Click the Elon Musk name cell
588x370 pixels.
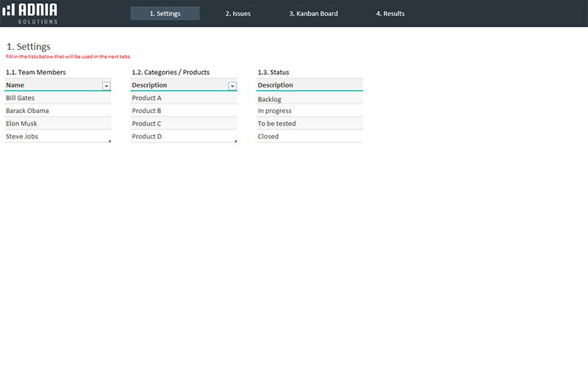[x=57, y=123]
